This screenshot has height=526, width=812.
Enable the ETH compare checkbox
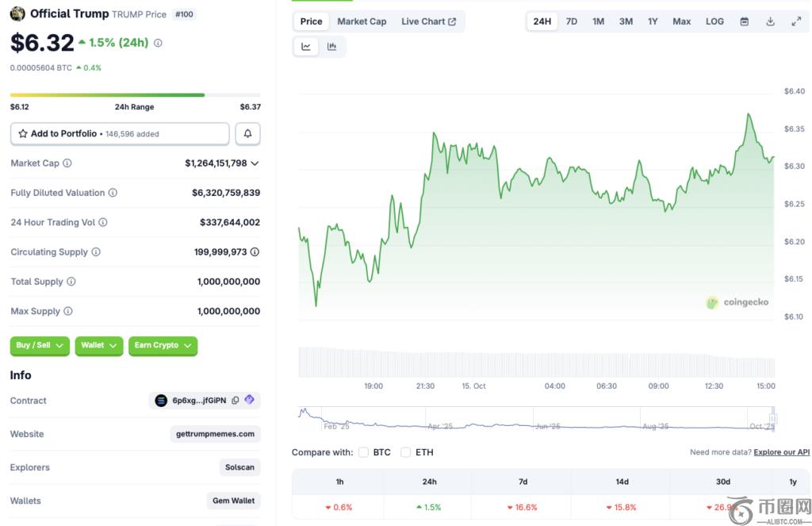pyautogui.click(x=405, y=452)
